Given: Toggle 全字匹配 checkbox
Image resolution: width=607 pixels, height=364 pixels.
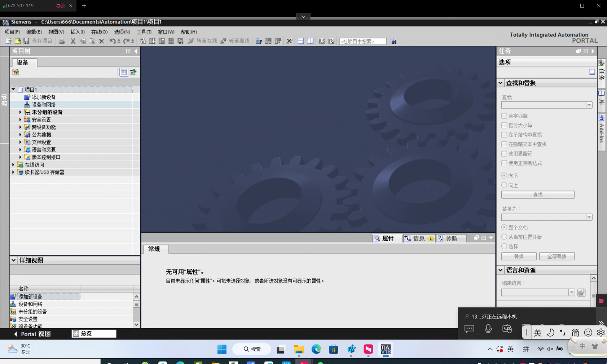Looking at the screenshot, I should (504, 116).
